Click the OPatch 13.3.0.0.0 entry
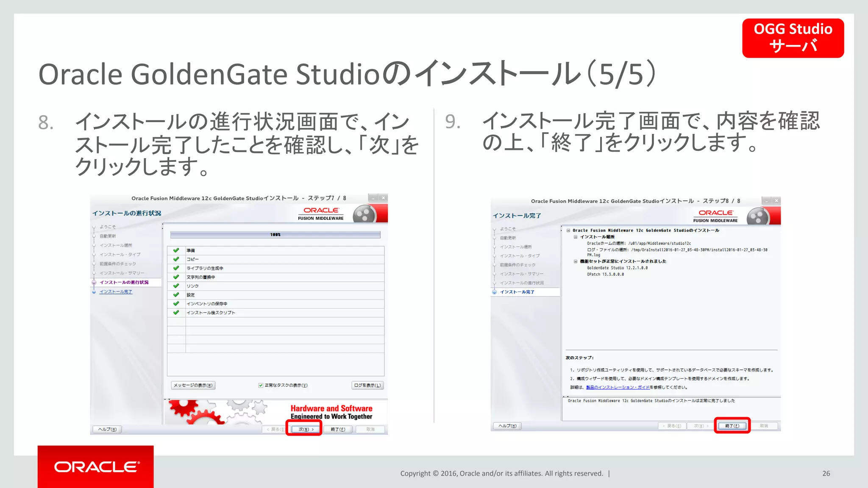The width and height of the screenshot is (868, 488). pos(605,274)
